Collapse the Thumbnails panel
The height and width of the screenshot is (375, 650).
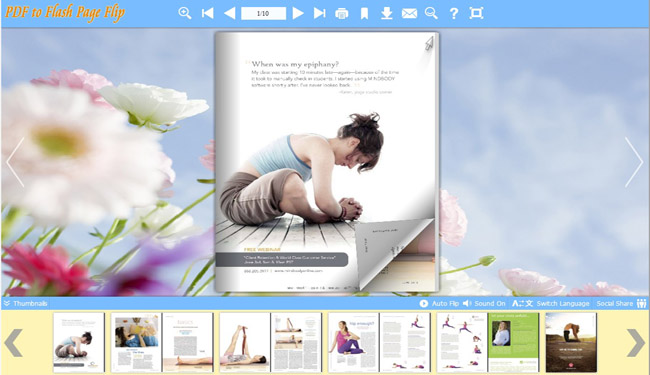pyautogui.click(x=25, y=303)
